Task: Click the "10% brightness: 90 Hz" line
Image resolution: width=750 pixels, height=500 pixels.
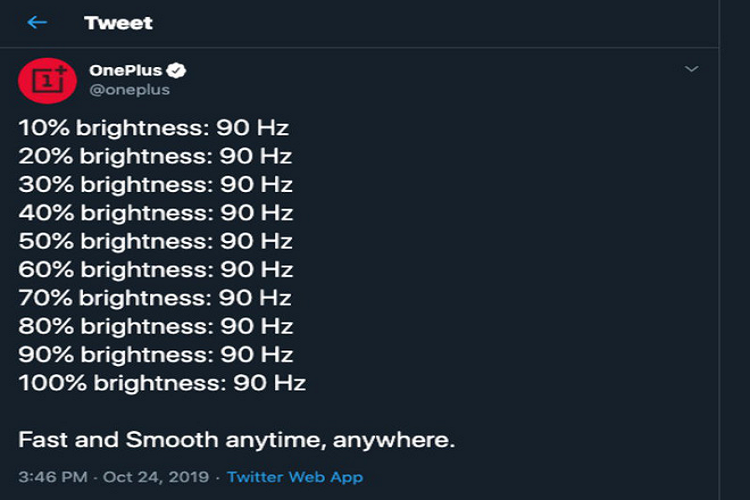Action: pos(154,128)
